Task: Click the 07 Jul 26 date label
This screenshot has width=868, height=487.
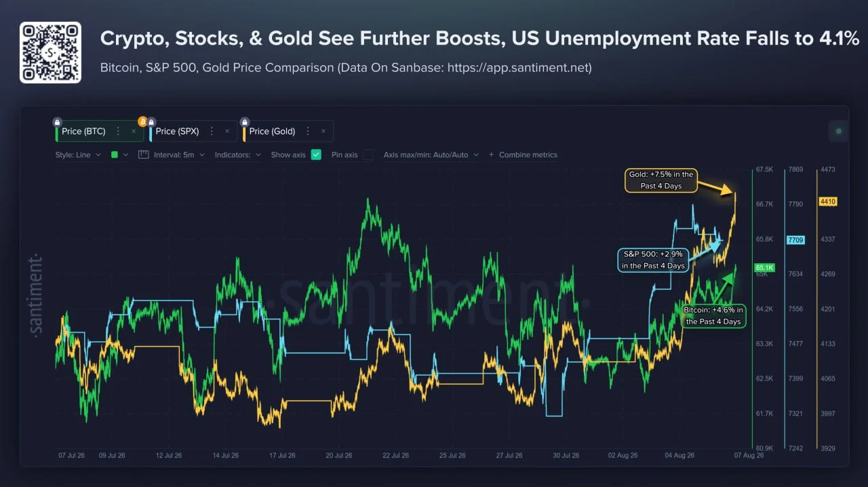Action: 73,455
